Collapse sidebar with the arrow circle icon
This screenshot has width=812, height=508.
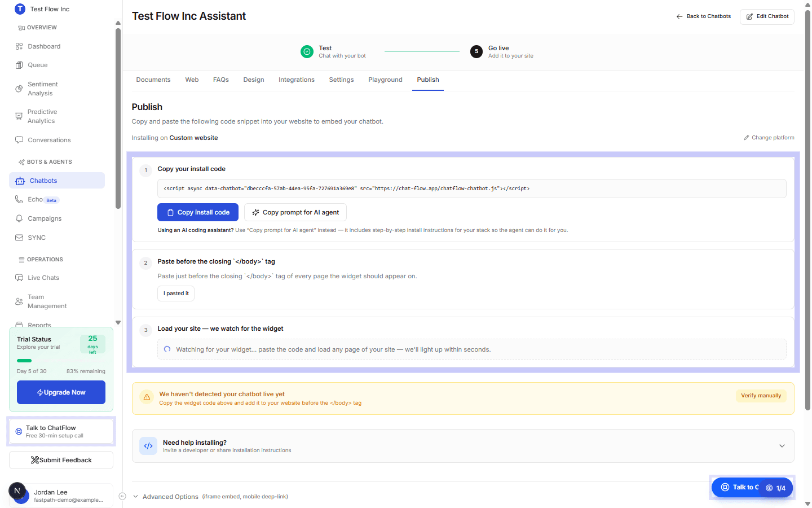tap(122, 496)
